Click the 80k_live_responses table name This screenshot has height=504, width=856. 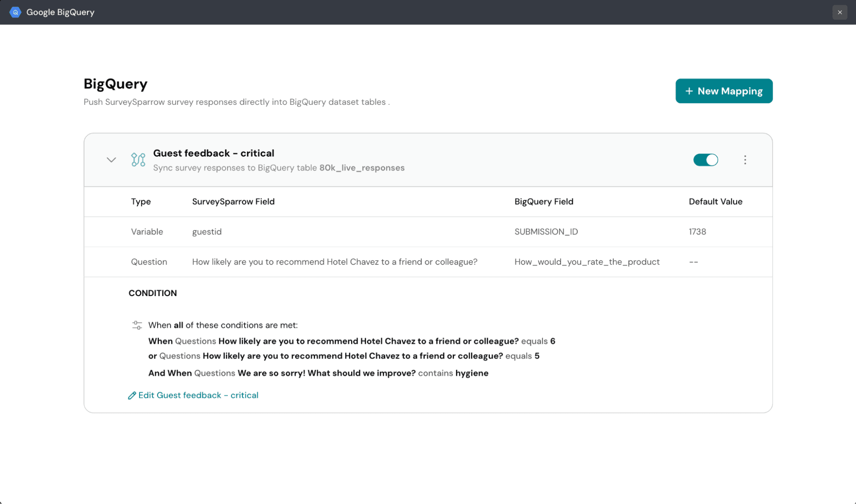coord(361,168)
